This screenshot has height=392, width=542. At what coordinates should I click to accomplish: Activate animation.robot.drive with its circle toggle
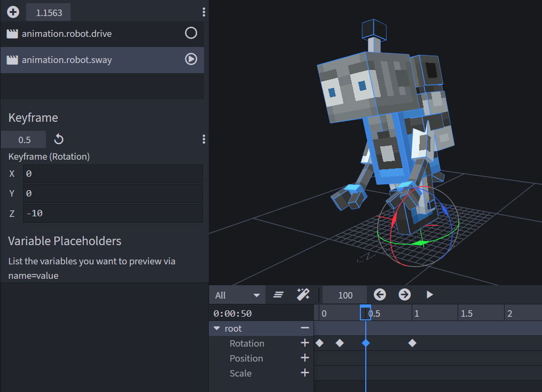click(x=191, y=33)
